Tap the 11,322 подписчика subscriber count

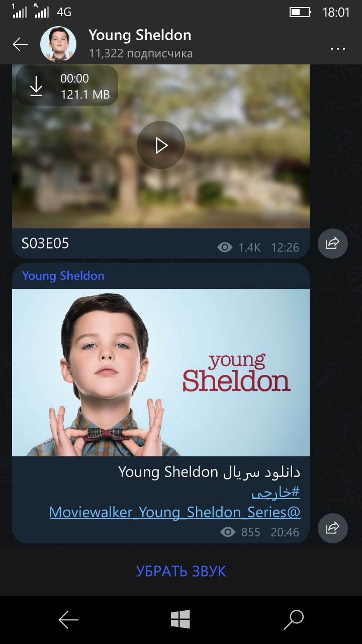[x=141, y=53]
